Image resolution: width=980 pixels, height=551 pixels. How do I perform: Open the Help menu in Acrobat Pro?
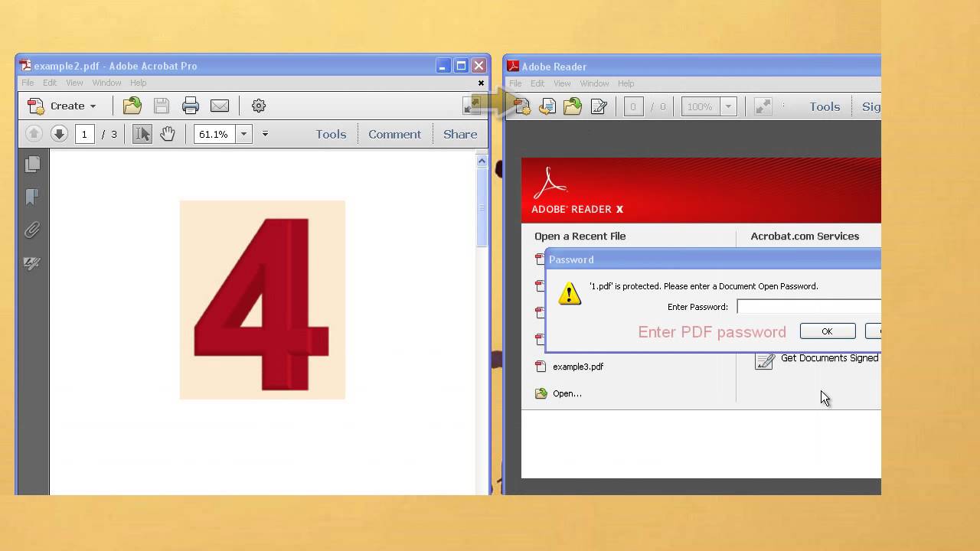pos(138,83)
